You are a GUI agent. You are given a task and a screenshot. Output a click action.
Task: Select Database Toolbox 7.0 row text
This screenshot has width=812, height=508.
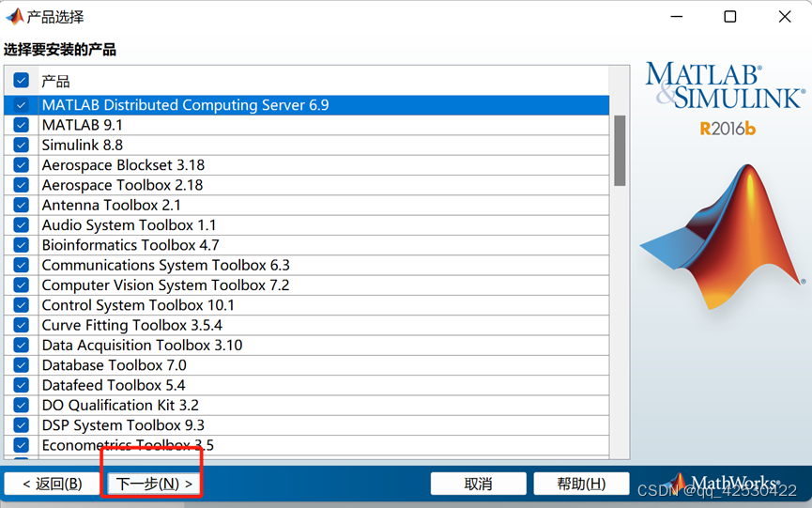114,365
